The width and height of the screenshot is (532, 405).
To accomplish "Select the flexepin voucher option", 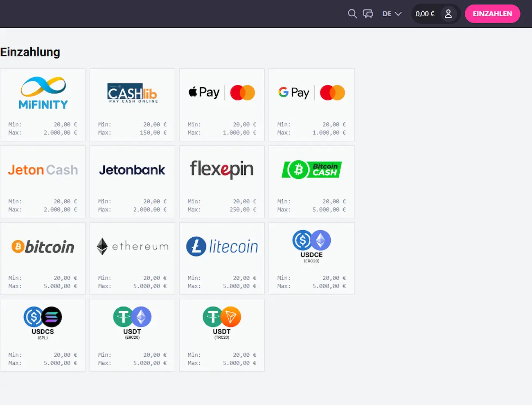I will pyautogui.click(x=222, y=182).
